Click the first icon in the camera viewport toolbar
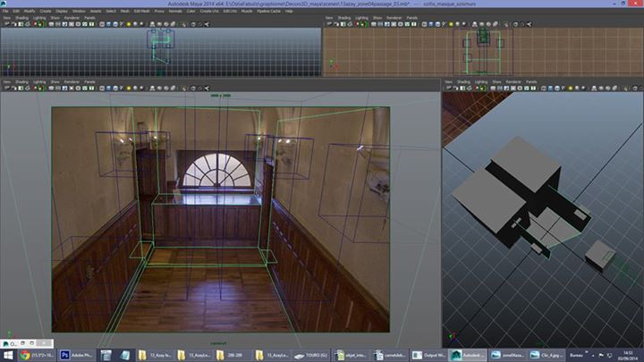The image size is (644, 362). coord(4,89)
